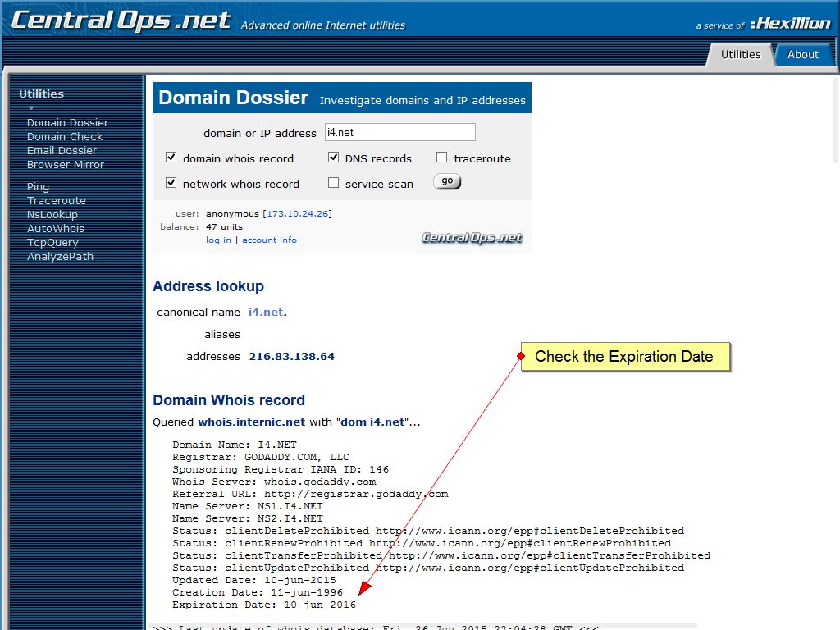The height and width of the screenshot is (630, 840).
Task: Open the AnalyzePath utility link
Action: tap(60, 256)
